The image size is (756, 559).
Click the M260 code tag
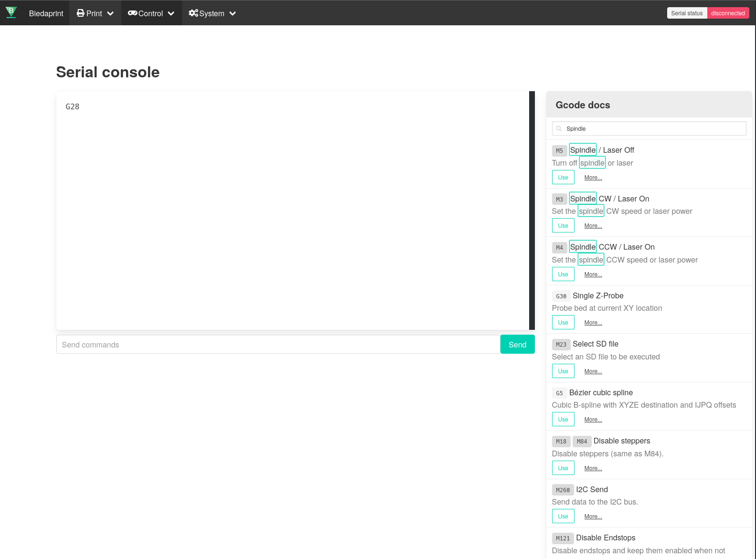[x=563, y=490]
